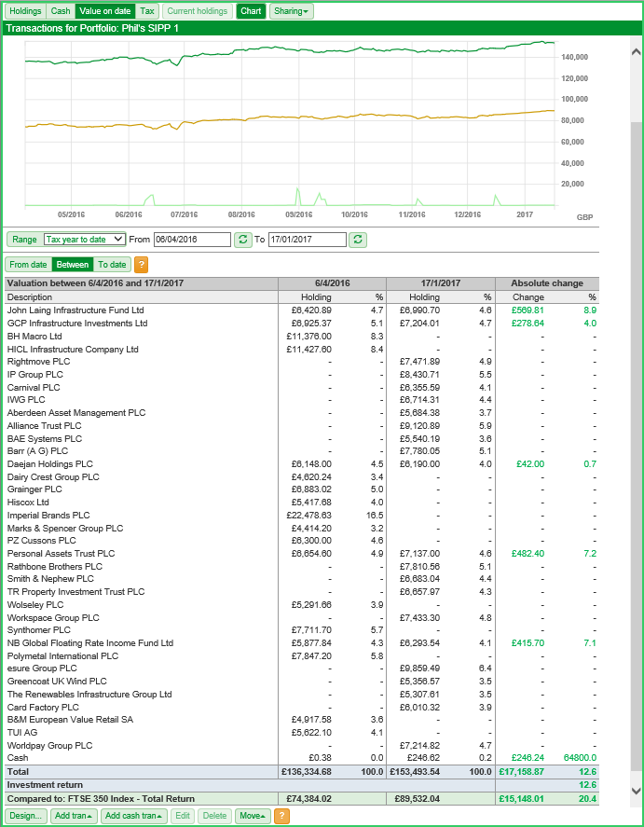
Task: Refresh the To date field
Action: [x=358, y=240]
